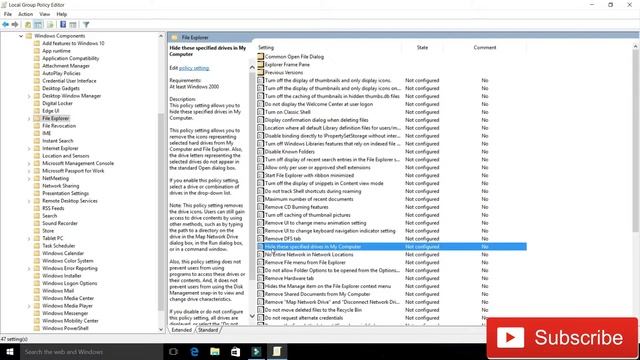Click the Explorer Frame Pane folder icon

260,64
